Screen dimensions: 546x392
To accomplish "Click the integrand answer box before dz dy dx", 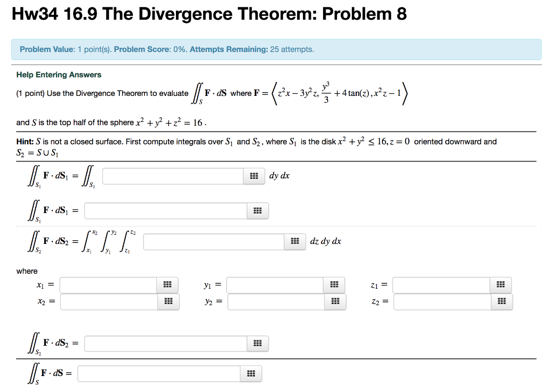I will point(213,241).
